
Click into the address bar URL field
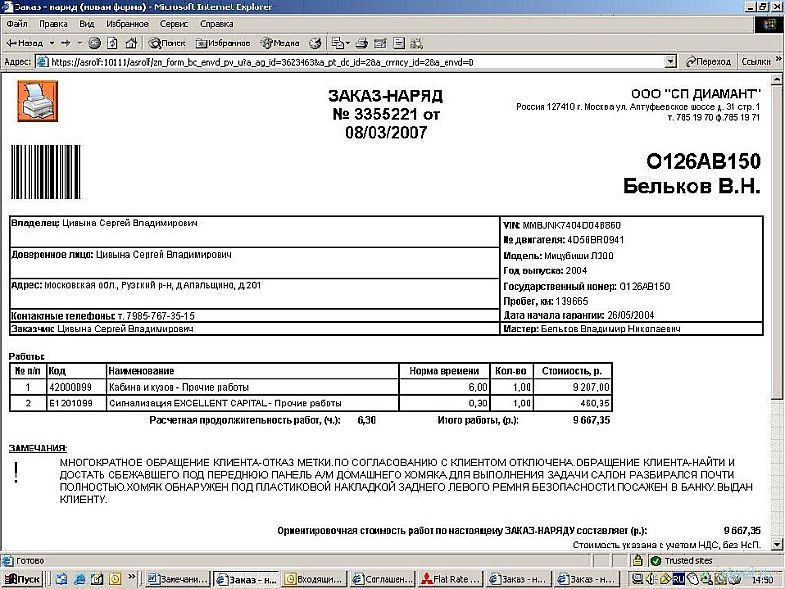(350, 62)
